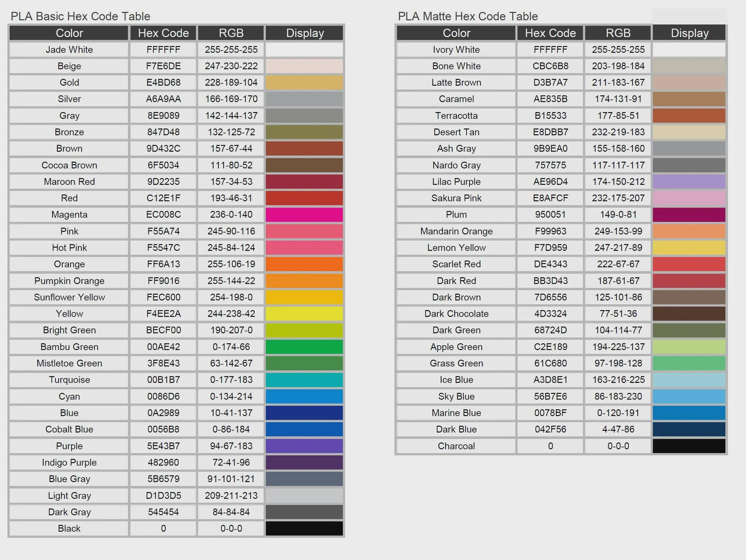This screenshot has width=746, height=560.
Task: Select the Terracotta display swatch
Action: point(689,116)
